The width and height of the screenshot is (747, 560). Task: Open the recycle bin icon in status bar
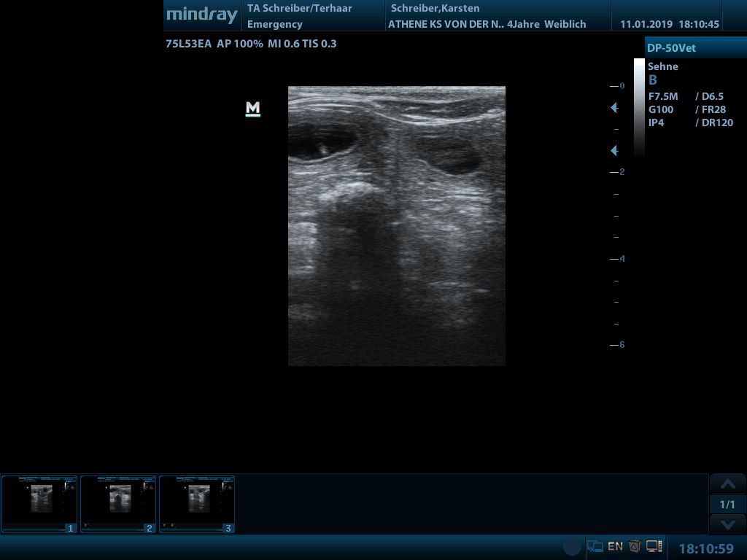tap(635, 546)
